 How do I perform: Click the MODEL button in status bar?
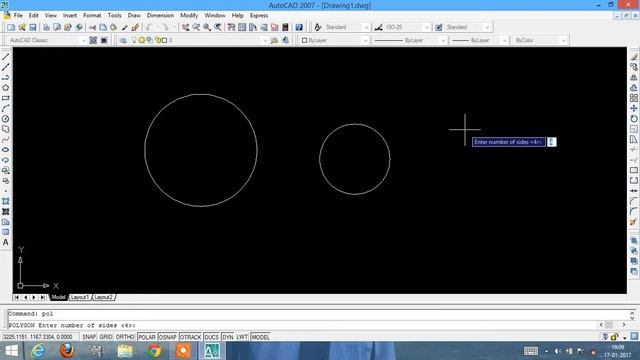pos(260,337)
